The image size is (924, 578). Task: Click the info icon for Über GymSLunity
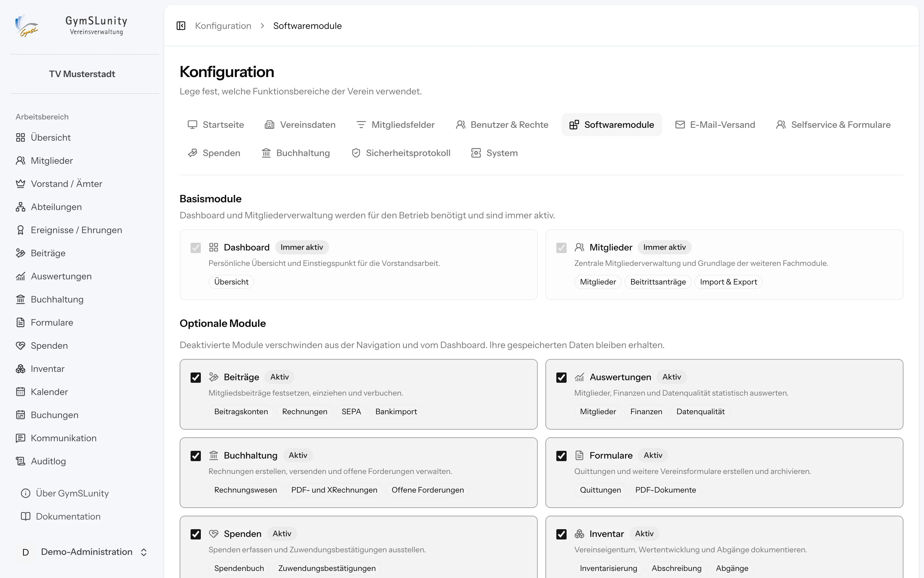[26, 494]
